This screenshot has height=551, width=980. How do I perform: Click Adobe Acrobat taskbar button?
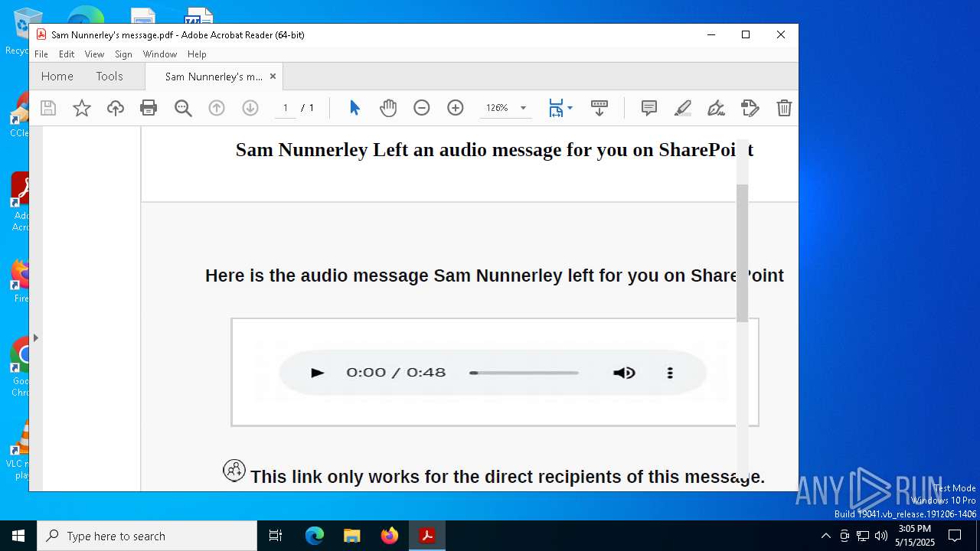427,536
